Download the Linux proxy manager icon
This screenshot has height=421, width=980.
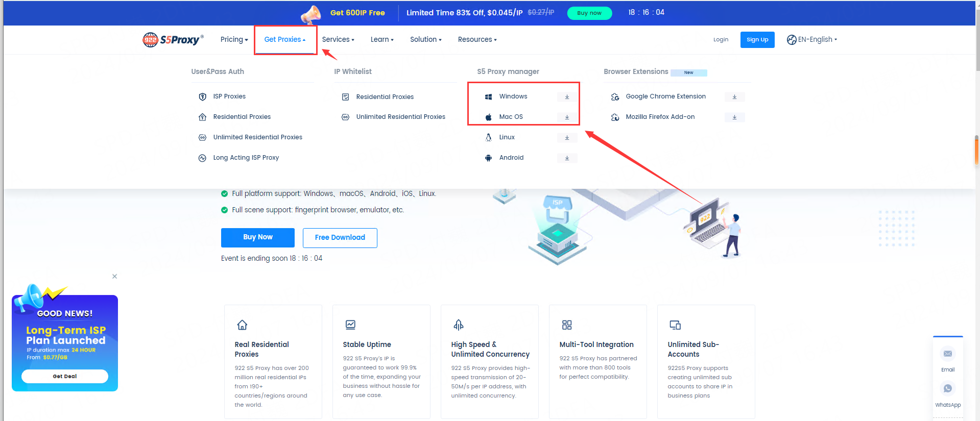(x=567, y=137)
